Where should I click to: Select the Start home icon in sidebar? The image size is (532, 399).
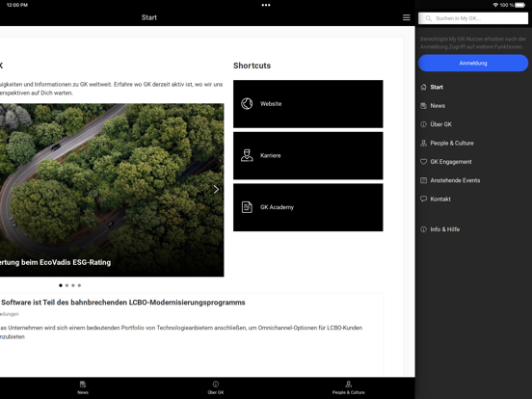pos(423,87)
